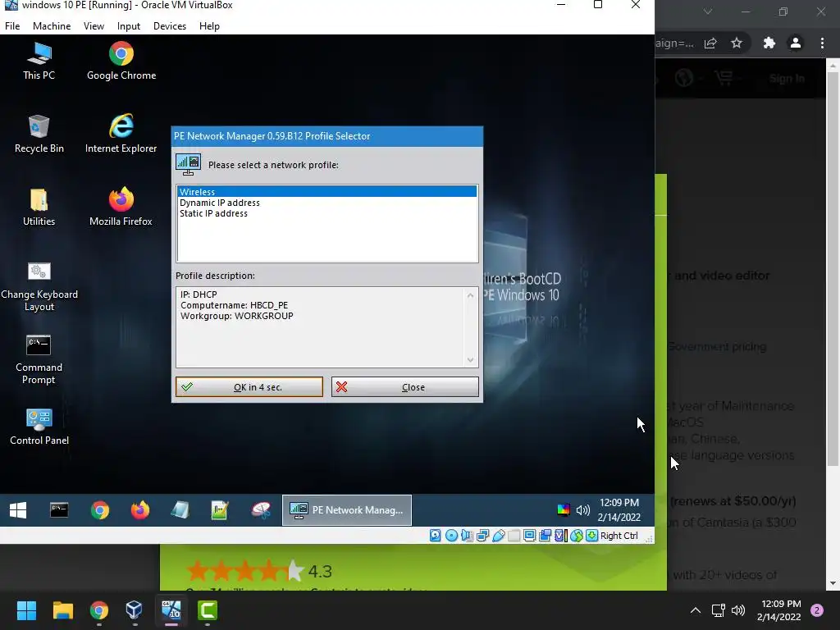Click Close button in Profile Selector
Screen dimensions: 840x630
point(405,387)
